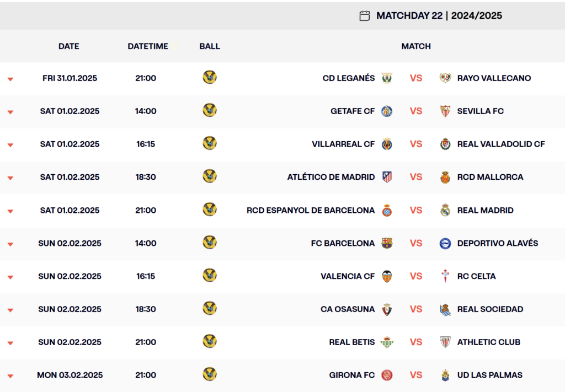Click the Valencia CF bat crest

click(x=387, y=276)
